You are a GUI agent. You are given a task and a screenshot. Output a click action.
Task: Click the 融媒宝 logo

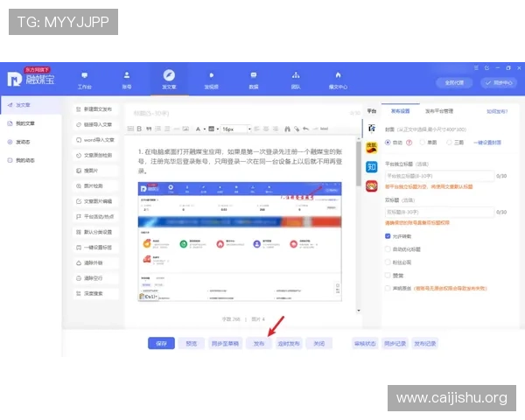coord(31,78)
